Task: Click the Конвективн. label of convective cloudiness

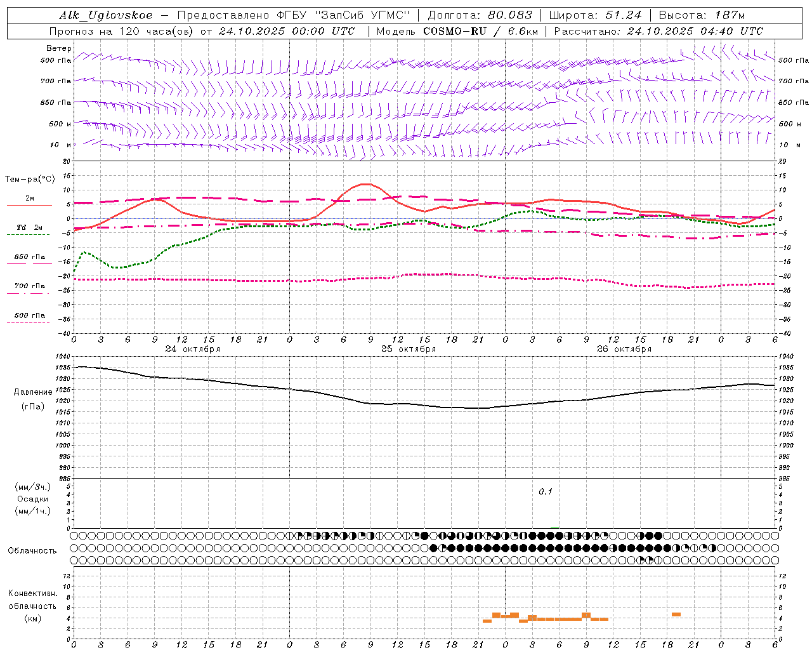Action: click(32, 594)
